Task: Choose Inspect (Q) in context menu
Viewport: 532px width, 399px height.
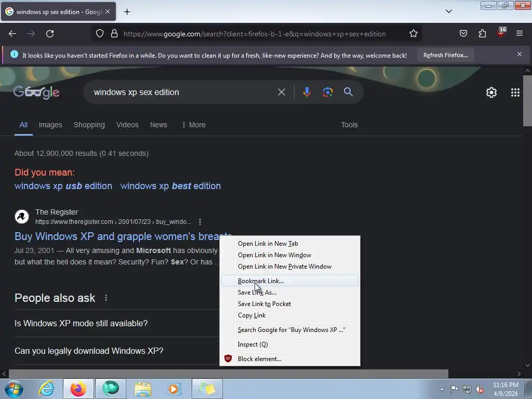Action: pyautogui.click(x=290, y=344)
